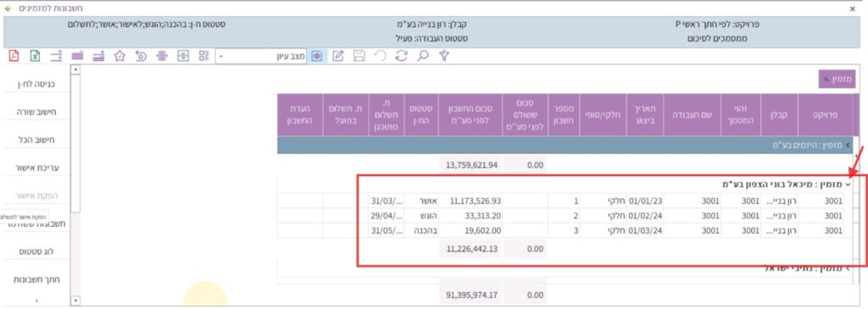Export to PDF with the red icon
The height and width of the screenshot is (309, 868).
(14, 56)
